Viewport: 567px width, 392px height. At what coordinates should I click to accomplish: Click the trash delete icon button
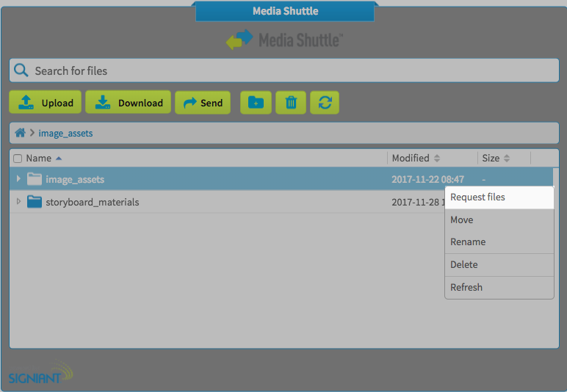click(x=291, y=103)
